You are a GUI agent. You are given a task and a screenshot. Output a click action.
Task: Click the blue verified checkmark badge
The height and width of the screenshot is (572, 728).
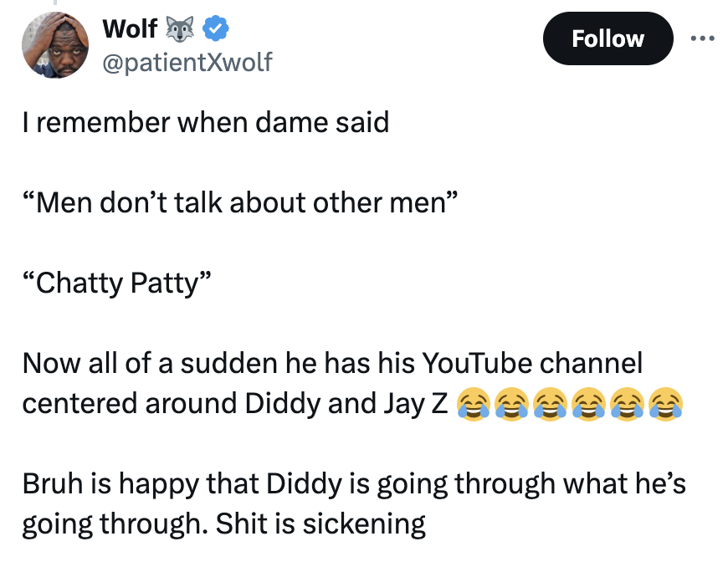215,28
